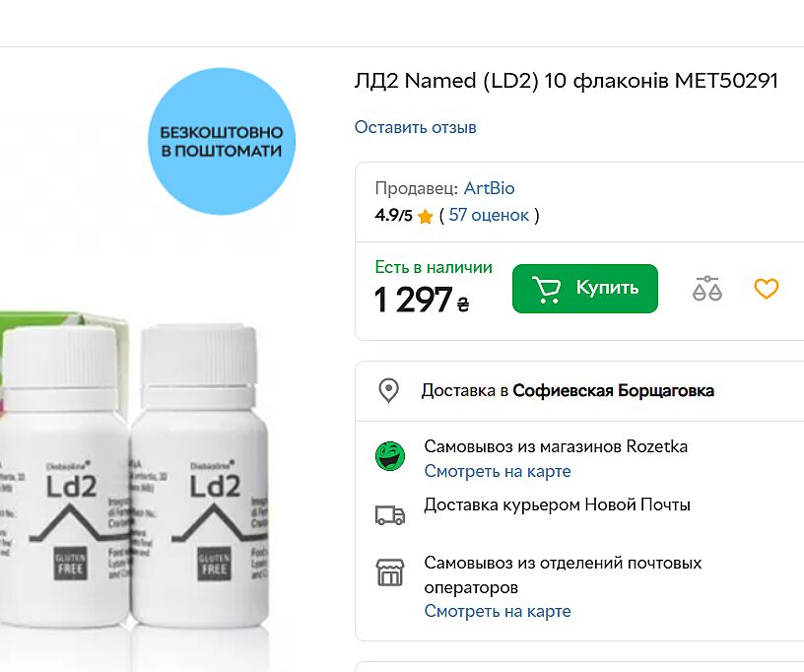804x672 pixels.
Task: Click the location pin icon beside delivery
Action: point(389,390)
